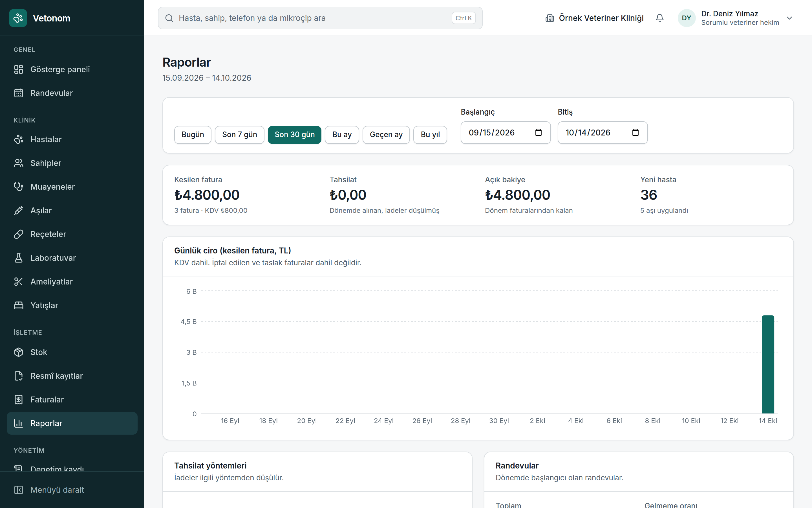Select the Son 7 gün range
Screen dimensions: 812x508
click(240, 135)
